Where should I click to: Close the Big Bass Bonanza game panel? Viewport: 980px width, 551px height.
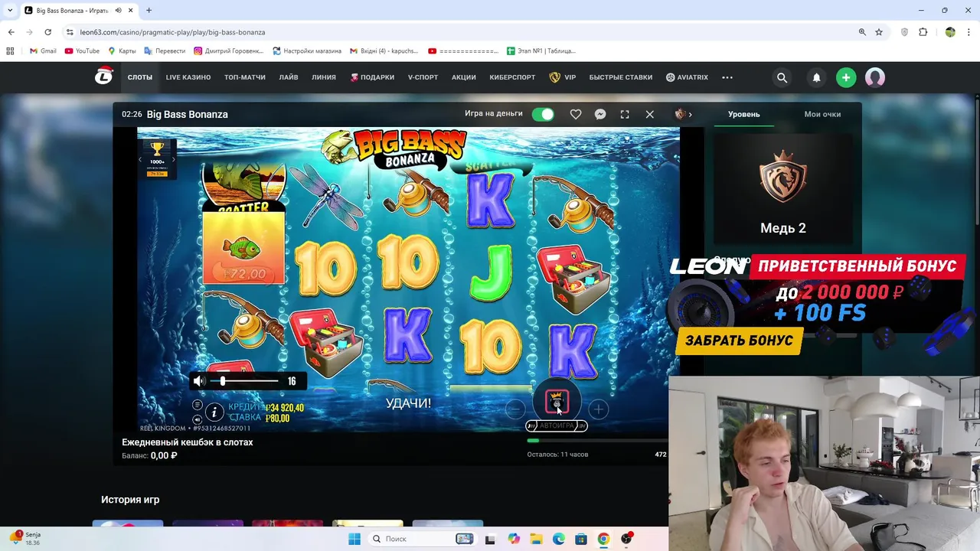(650, 114)
